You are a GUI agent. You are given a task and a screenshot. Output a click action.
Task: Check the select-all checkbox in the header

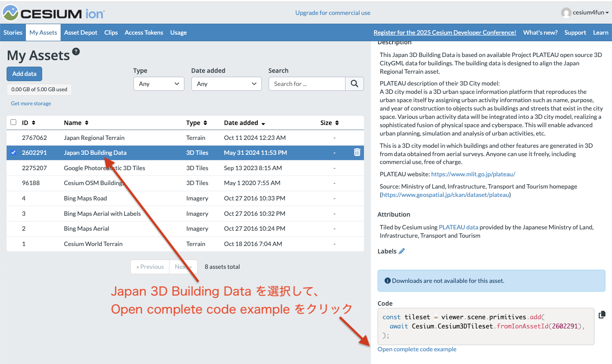click(13, 122)
